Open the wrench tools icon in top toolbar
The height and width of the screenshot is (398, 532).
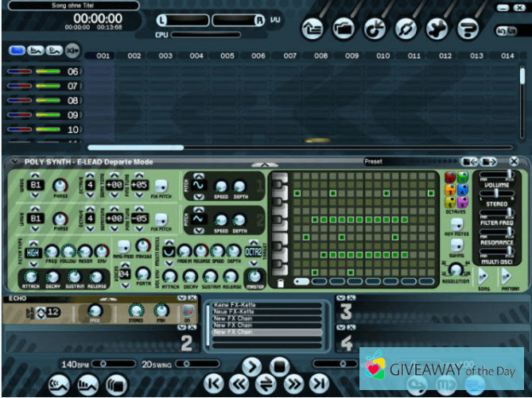click(x=437, y=29)
